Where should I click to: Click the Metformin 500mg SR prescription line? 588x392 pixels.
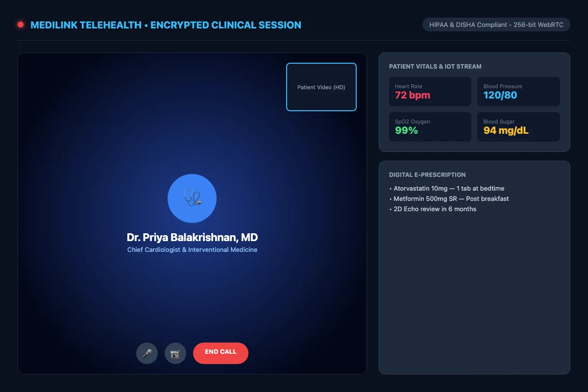click(449, 198)
